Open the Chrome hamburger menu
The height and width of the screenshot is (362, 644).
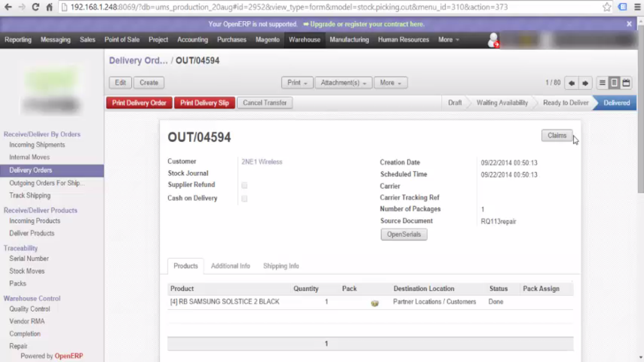pyautogui.click(x=636, y=7)
